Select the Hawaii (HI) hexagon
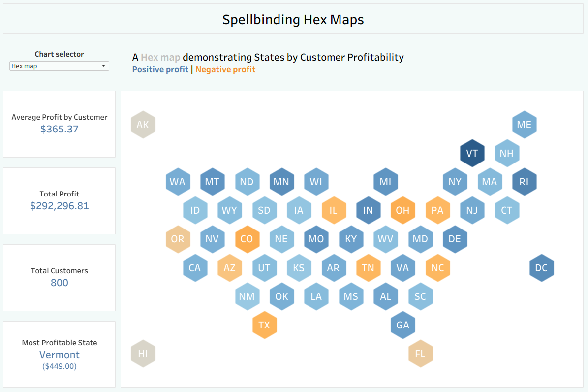588x392 pixels. click(143, 354)
